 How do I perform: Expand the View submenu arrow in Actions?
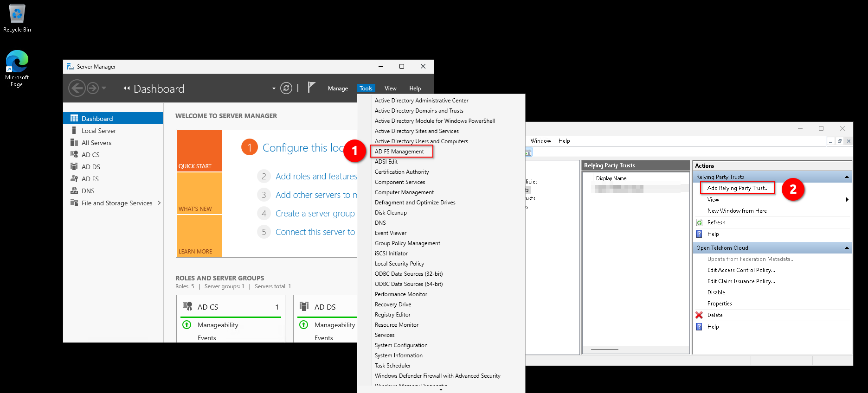click(x=847, y=200)
